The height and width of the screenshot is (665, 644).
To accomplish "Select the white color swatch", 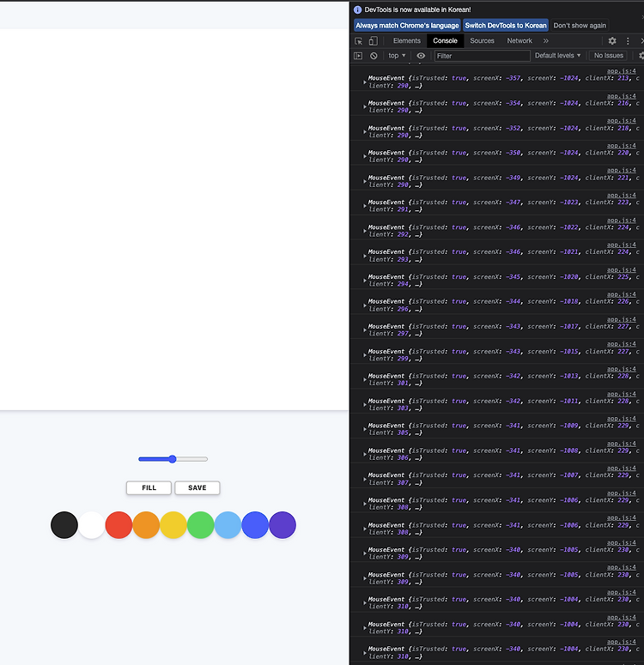I will tap(91, 525).
